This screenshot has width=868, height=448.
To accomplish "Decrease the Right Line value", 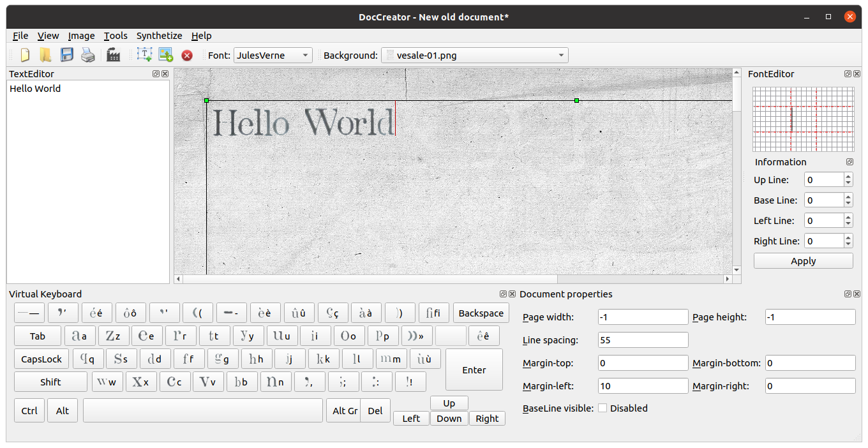I will (x=848, y=245).
